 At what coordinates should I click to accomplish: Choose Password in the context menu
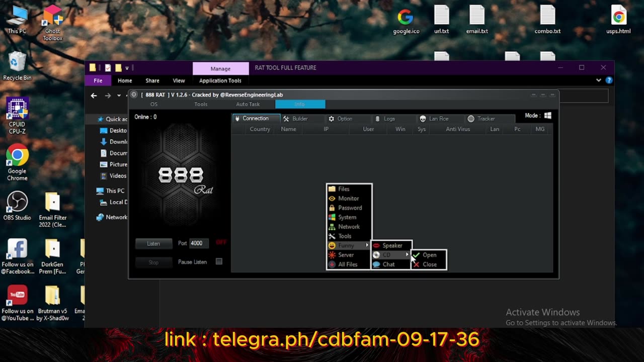pos(349,208)
